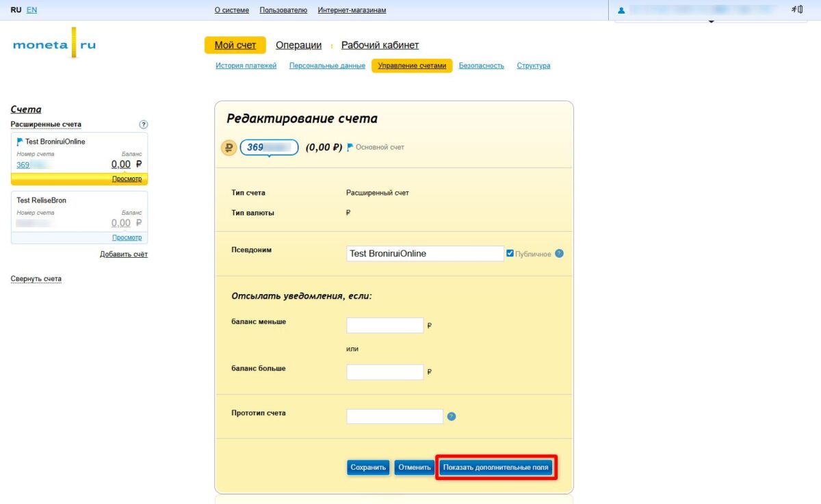Click the flag icon on Test BroniruiOnline card
The height and width of the screenshot is (504, 821).
click(x=20, y=142)
